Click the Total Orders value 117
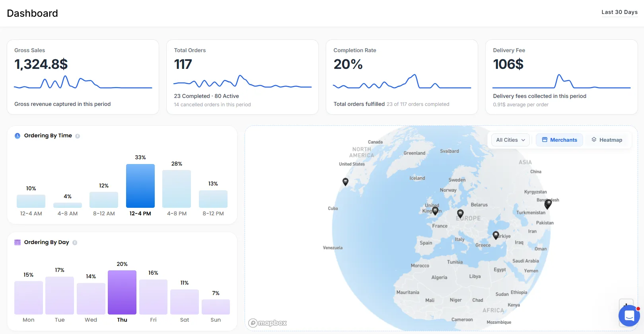This screenshot has width=644, height=334. tap(183, 64)
